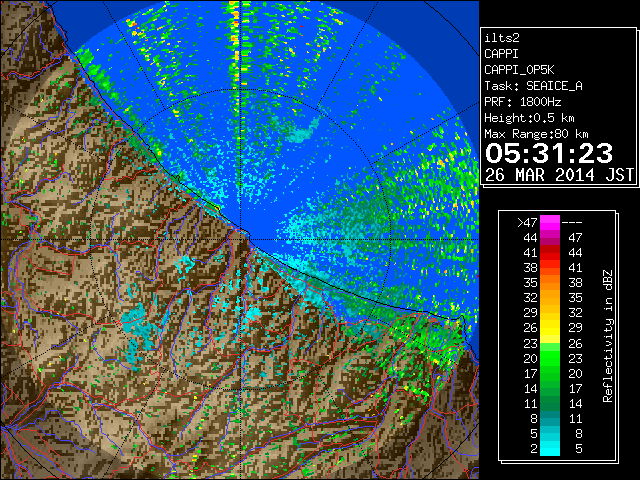Image resolution: width=640 pixels, height=480 pixels.
Task: Pick the yellow 26–29 dBZ color band
Action: click(x=550, y=328)
